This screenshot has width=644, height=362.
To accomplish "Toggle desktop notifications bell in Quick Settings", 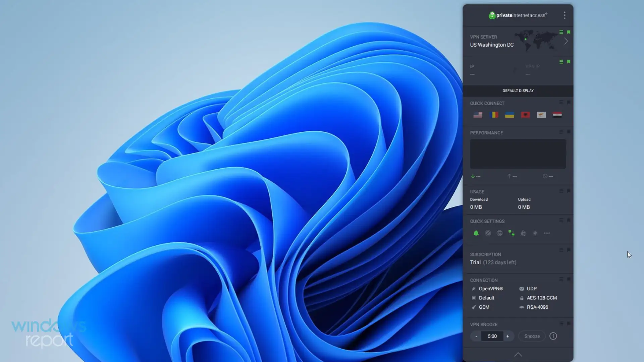I will click(x=476, y=233).
